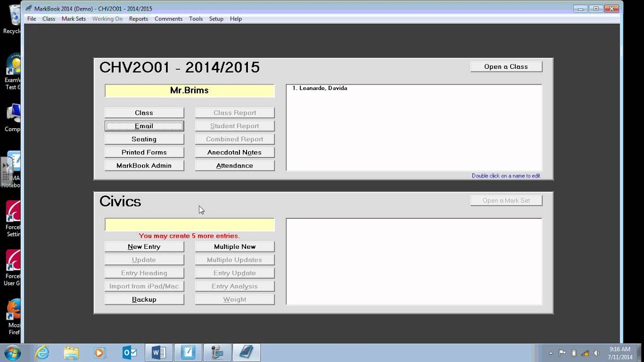The width and height of the screenshot is (644, 362).
Task: Open the Setup menu
Action: pyautogui.click(x=216, y=19)
